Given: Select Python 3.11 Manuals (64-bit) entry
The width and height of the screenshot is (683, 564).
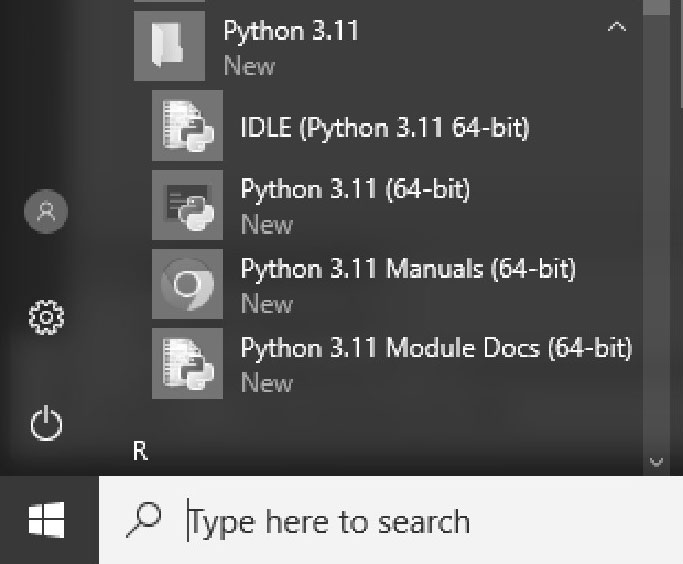Looking at the screenshot, I should pyautogui.click(x=408, y=269).
